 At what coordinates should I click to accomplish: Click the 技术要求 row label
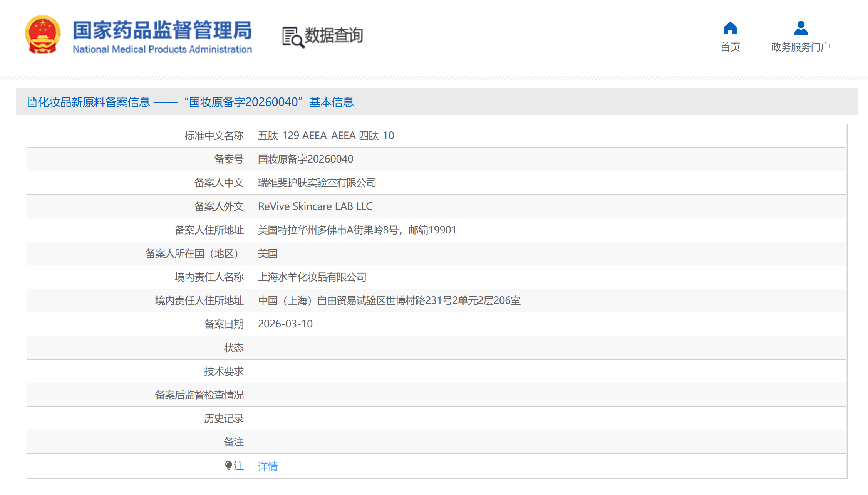(223, 371)
